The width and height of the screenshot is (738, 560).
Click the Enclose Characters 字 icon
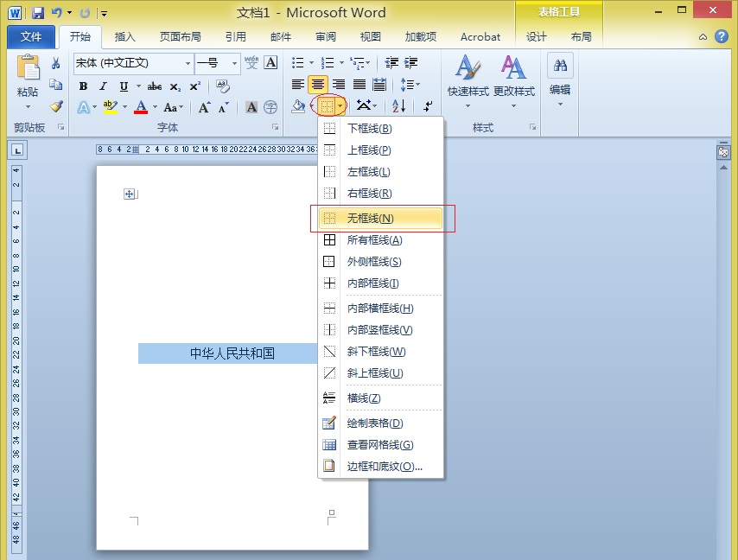(x=270, y=107)
